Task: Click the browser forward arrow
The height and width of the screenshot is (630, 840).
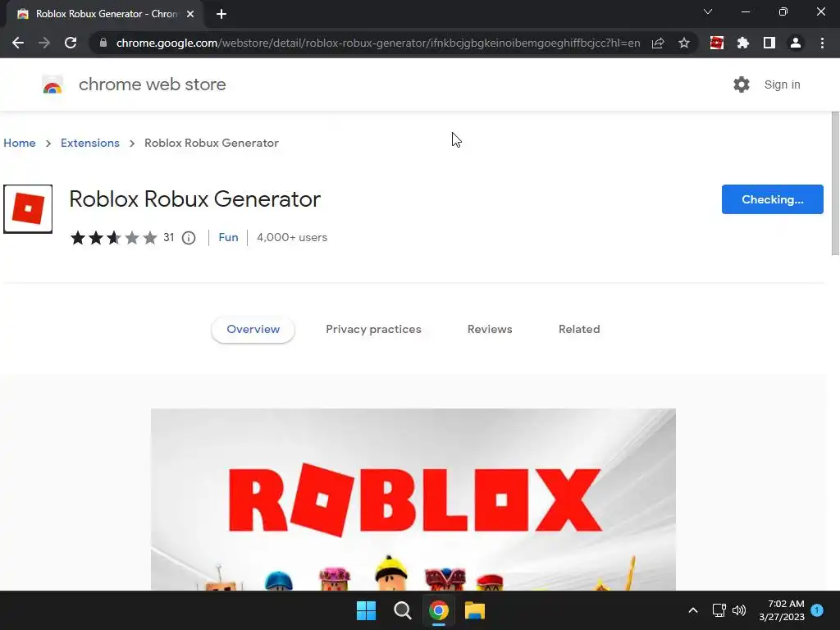Action: pyautogui.click(x=44, y=43)
